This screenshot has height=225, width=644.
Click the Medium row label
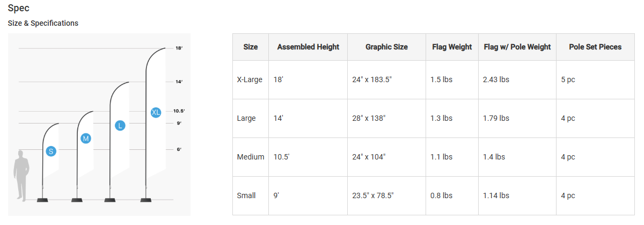click(251, 157)
